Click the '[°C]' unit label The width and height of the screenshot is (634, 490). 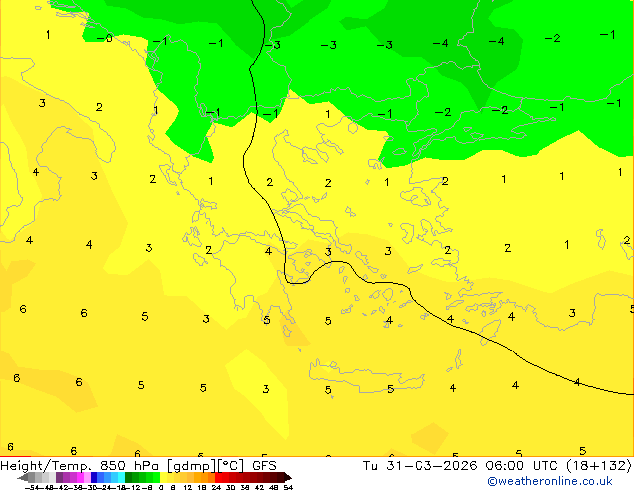tap(231, 466)
